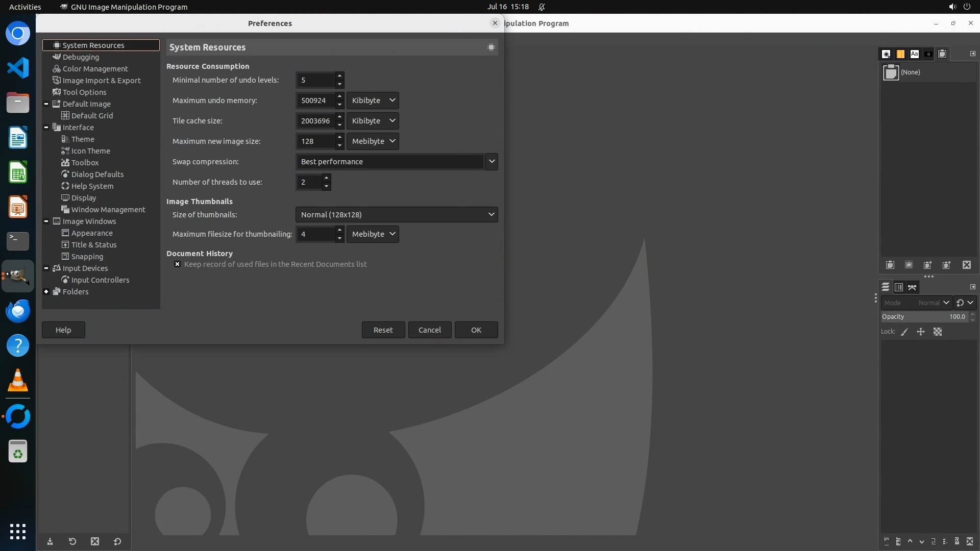Switch to the Fonts dock tab
Screen dimensions: 980x551
point(914,54)
